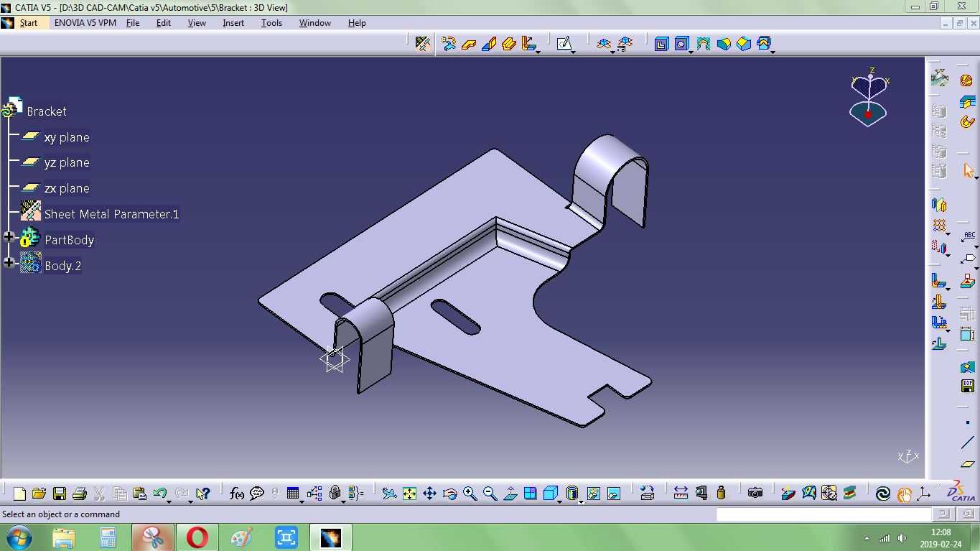Click the Save As DXF icon
This screenshot has height=551, width=980.
point(967,386)
